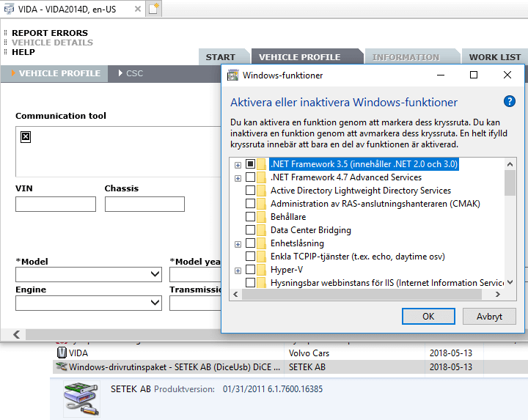The image size is (528, 420).
Task: Minimize the Windows-funktioner dialog
Action: [441, 75]
